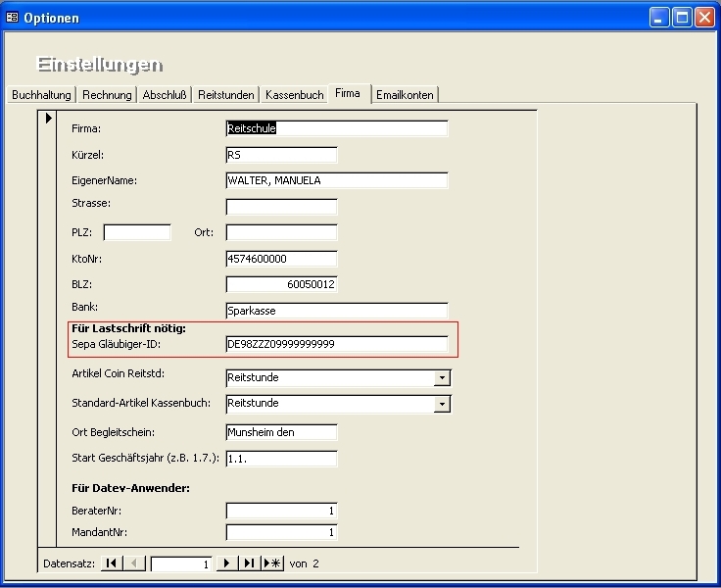Select record via the black triangle selector
Viewport: 721px width, 588px height.
(x=48, y=119)
